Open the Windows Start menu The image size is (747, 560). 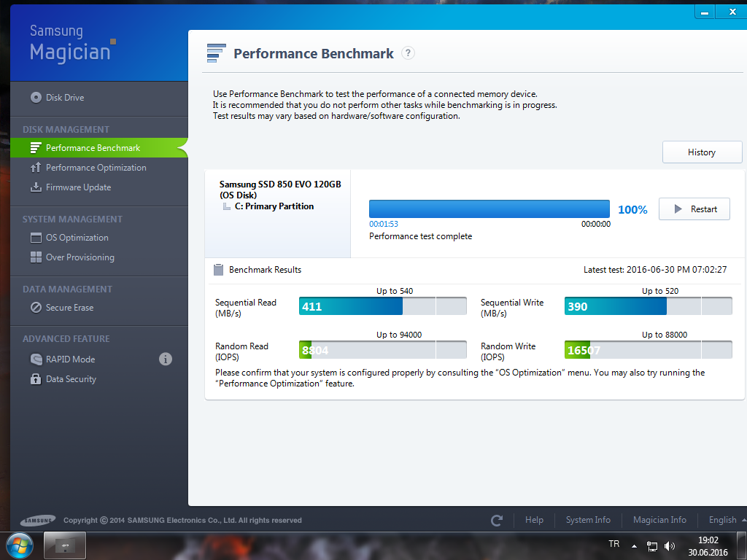click(19, 545)
